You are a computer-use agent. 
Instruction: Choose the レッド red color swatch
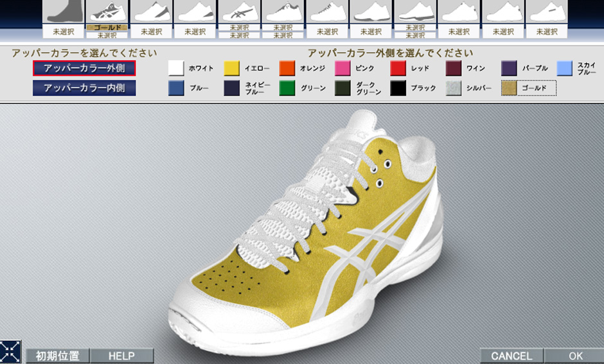click(x=398, y=68)
